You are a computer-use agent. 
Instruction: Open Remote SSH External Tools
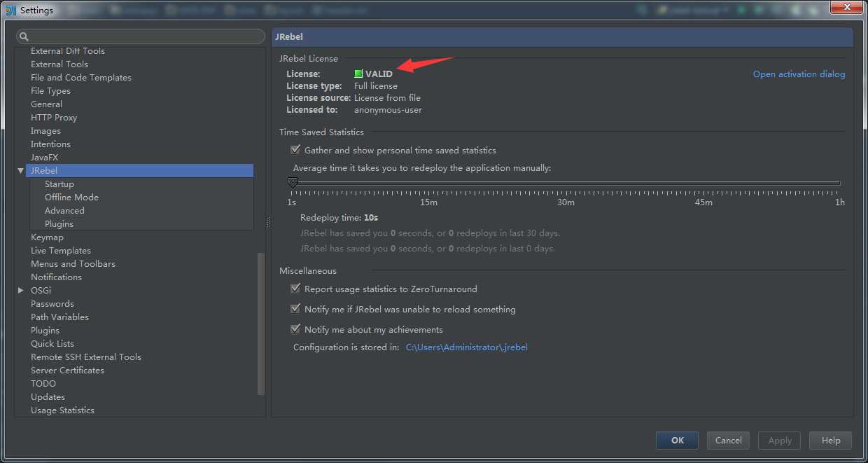click(x=86, y=357)
